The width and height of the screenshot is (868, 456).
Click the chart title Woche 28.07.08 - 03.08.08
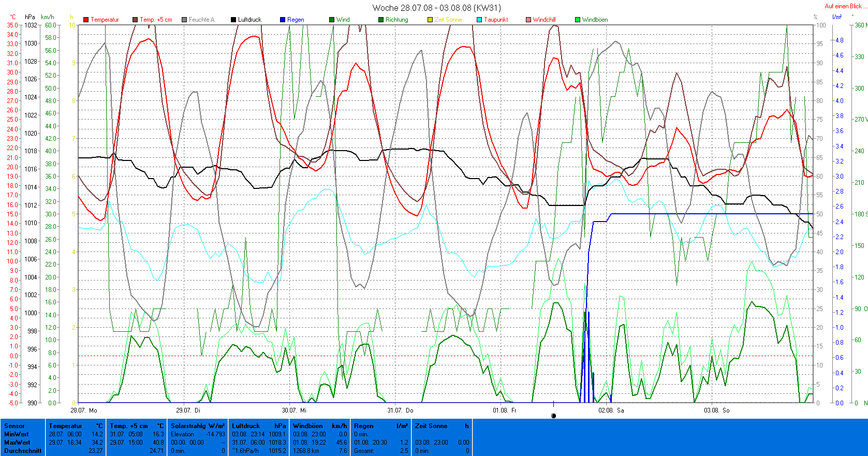(x=436, y=8)
